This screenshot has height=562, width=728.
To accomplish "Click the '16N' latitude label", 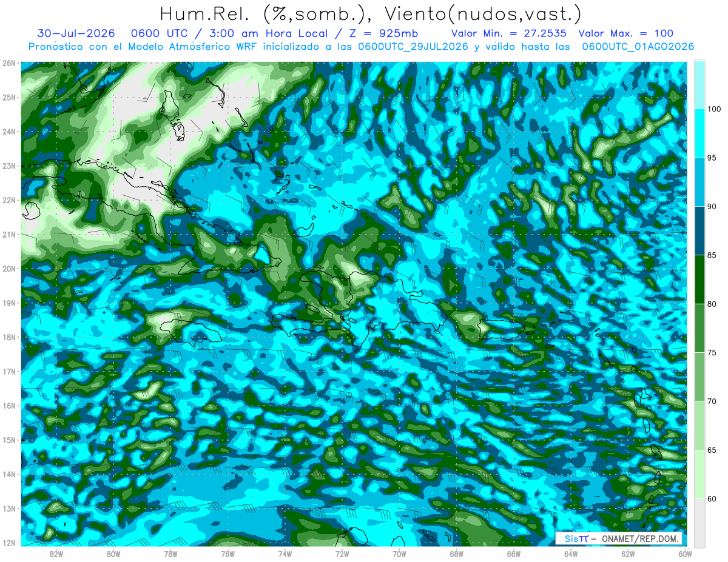I will click(x=9, y=406).
